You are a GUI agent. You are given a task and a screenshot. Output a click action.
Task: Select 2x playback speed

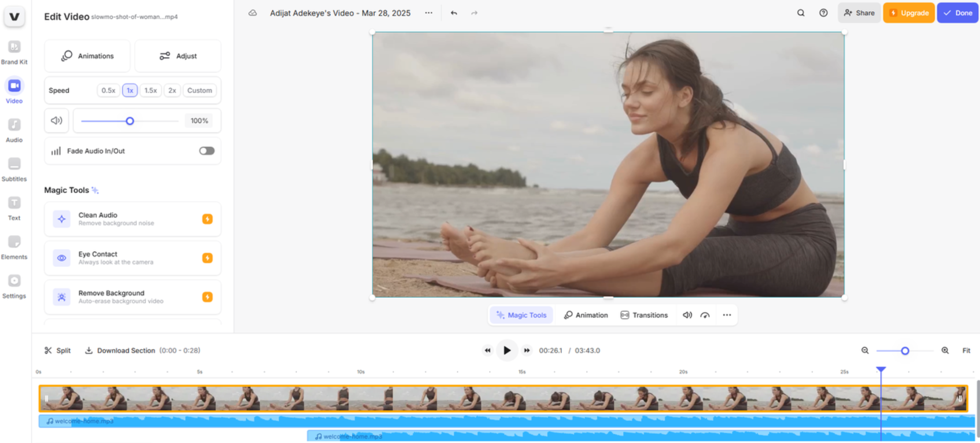pos(172,90)
